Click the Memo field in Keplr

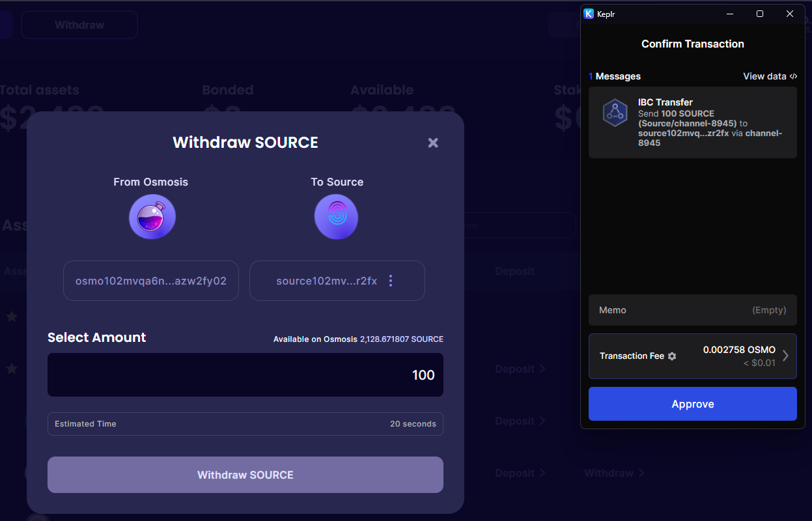pyautogui.click(x=692, y=310)
